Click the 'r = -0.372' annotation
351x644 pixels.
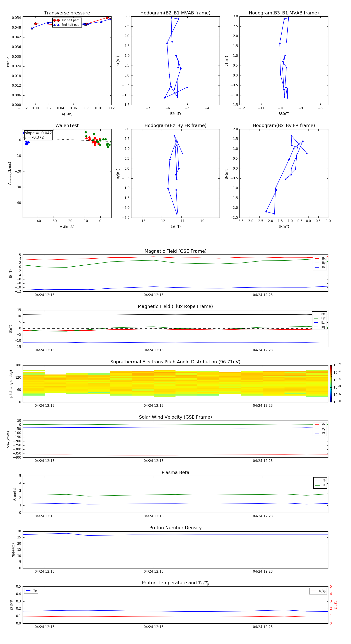(35, 137)
